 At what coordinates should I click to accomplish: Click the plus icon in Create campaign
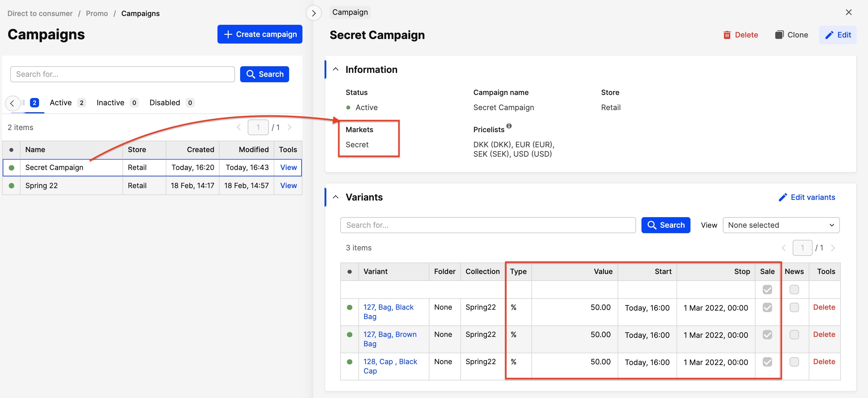[228, 34]
